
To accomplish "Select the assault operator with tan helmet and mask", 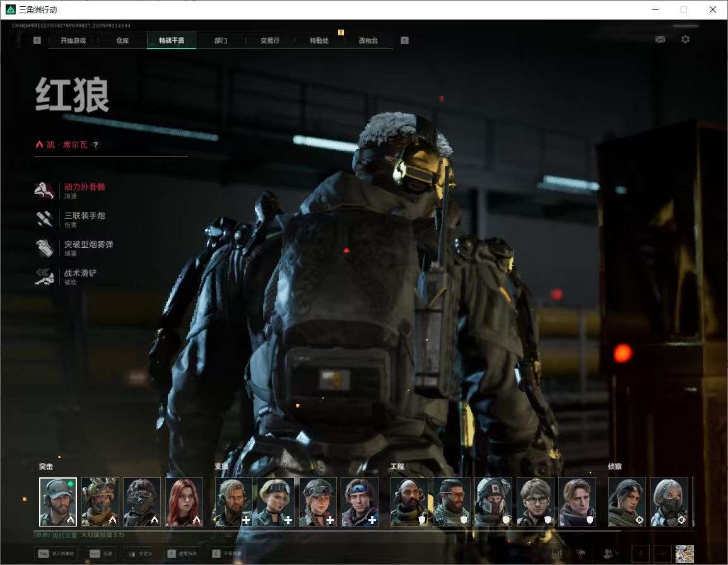I will pos(100,502).
